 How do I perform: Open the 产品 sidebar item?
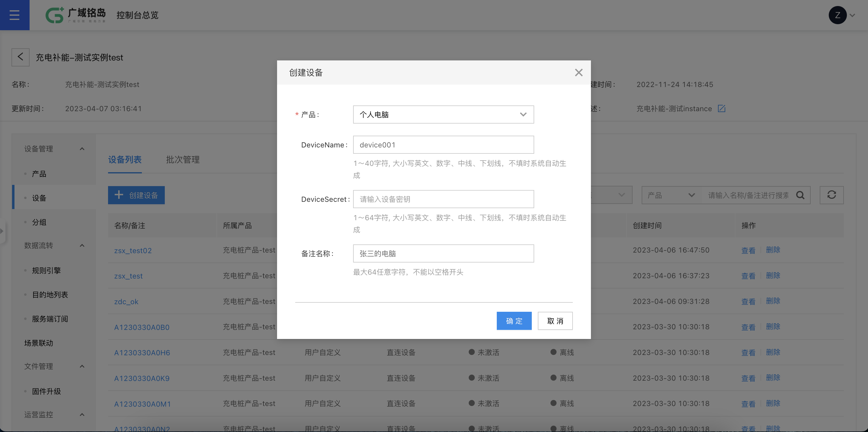39,174
